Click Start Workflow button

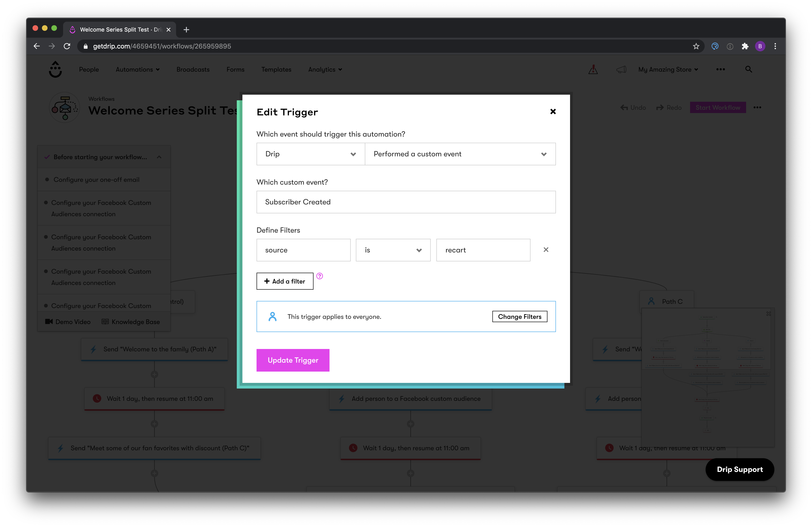coord(718,108)
